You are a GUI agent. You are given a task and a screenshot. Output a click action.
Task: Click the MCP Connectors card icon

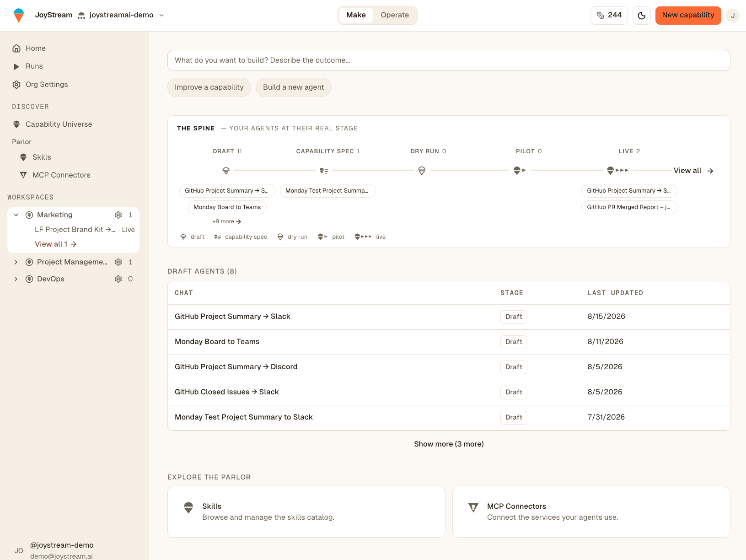coord(473,508)
